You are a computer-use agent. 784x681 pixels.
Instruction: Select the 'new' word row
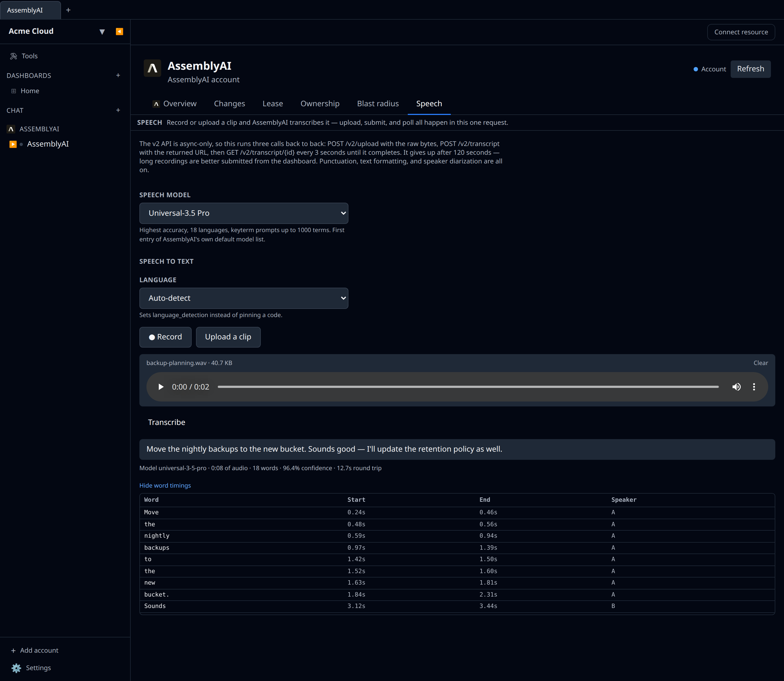click(x=457, y=583)
